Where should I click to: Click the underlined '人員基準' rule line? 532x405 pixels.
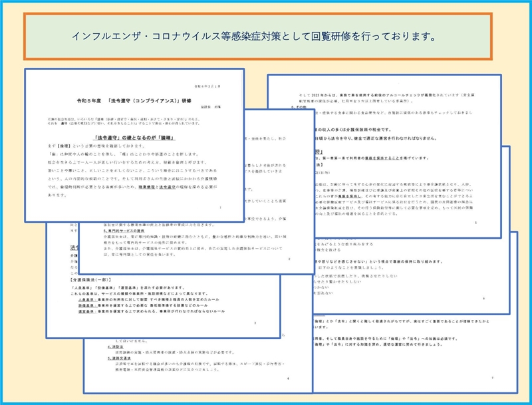coord(148,299)
